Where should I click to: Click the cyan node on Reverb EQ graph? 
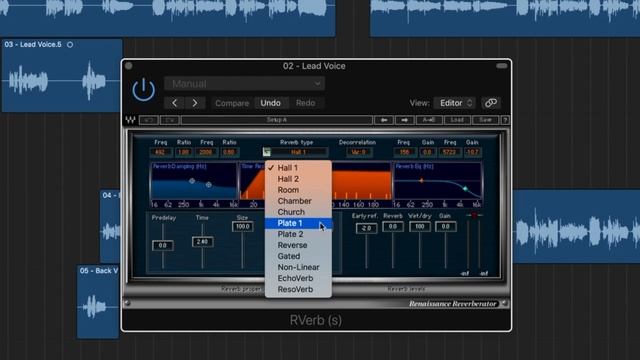pyautogui.click(x=465, y=189)
